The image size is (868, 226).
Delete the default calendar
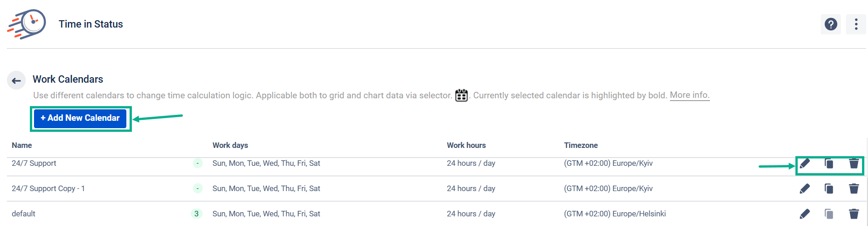pyautogui.click(x=854, y=214)
